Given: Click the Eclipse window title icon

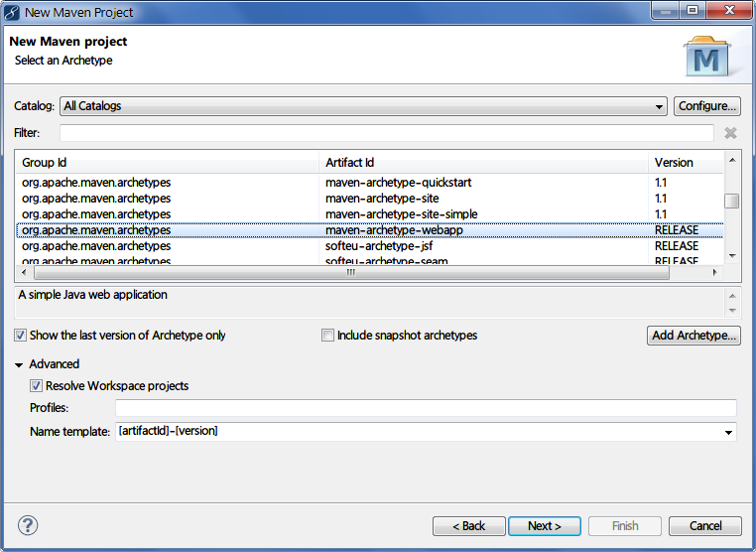Looking at the screenshot, I should [x=12, y=12].
